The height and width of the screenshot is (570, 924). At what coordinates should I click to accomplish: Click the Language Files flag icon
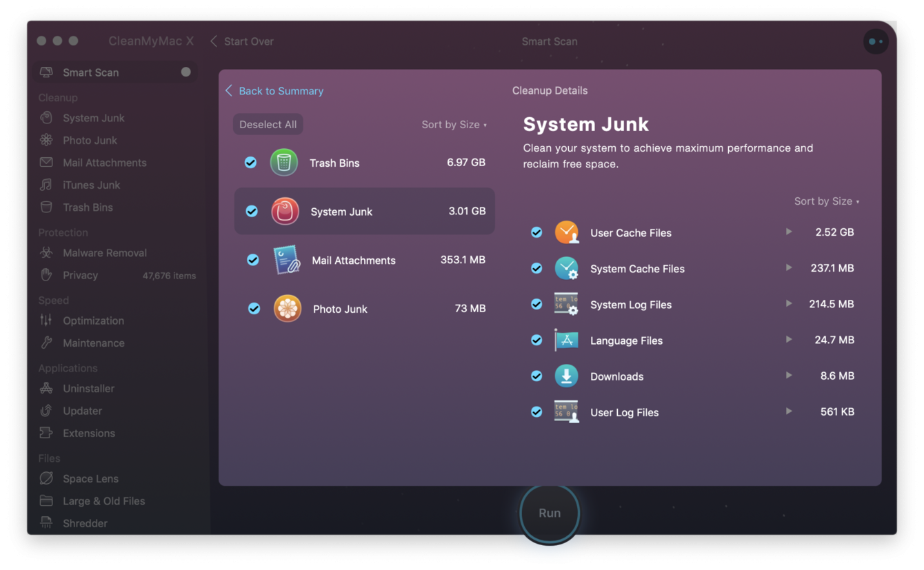[567, 340]
